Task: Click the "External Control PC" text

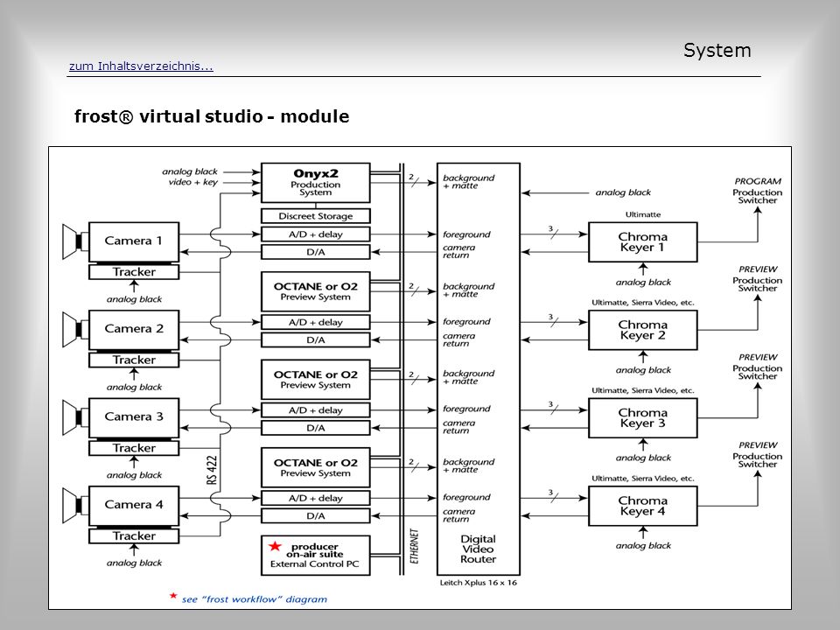Action: [314, 564]
